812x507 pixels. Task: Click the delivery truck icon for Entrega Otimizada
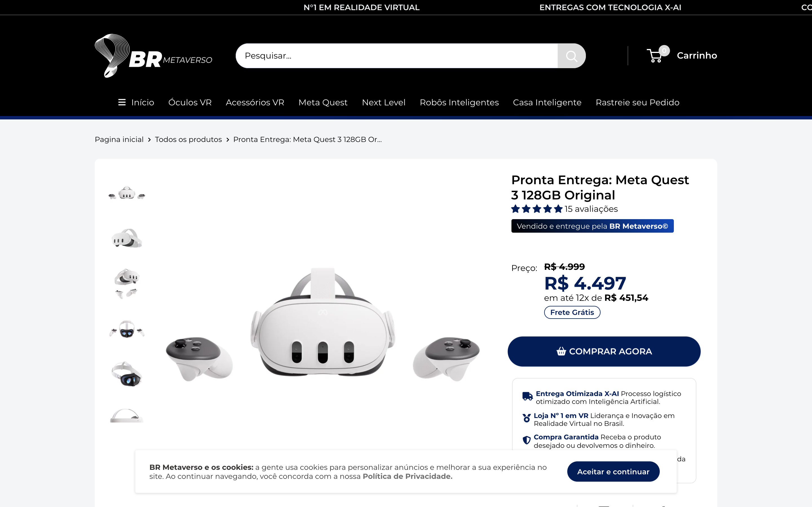click(x=528, y=396)
